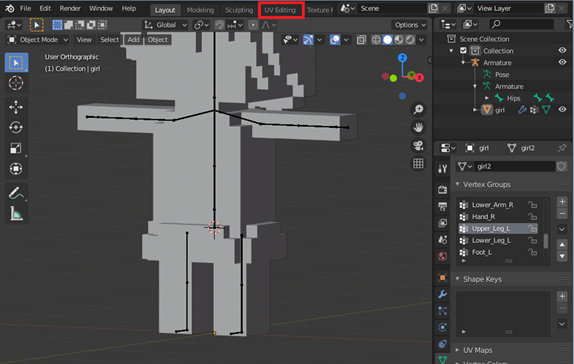574x364 pixels.
Task: Click the red X axis gizmo
Action: 420,78
